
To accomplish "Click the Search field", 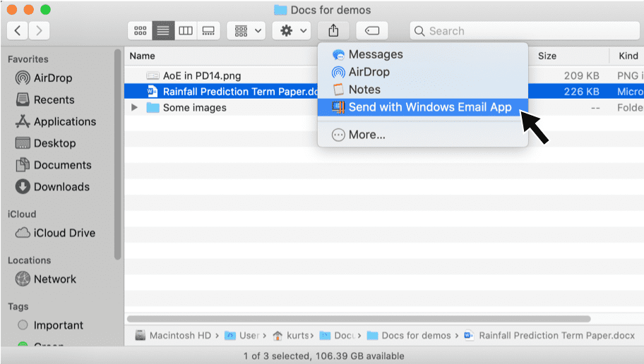I will tap(525, 31).
